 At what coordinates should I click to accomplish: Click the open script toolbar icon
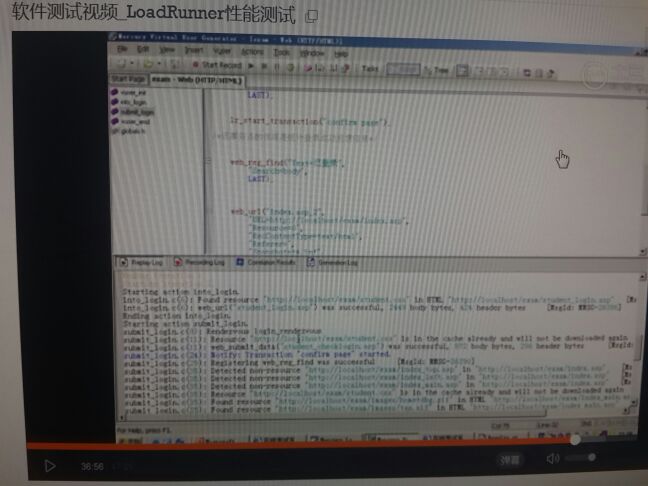(148, 64)
